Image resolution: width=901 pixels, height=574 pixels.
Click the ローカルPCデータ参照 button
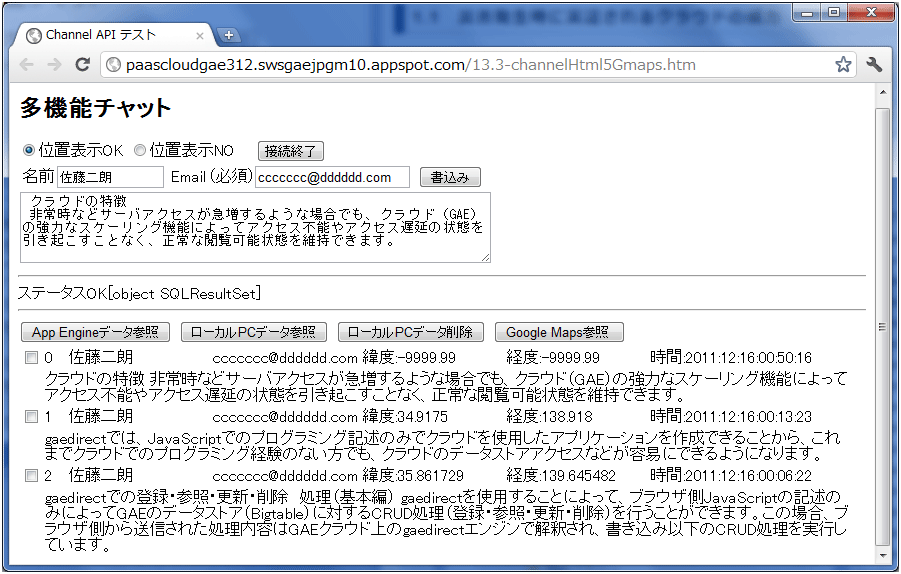253,332
